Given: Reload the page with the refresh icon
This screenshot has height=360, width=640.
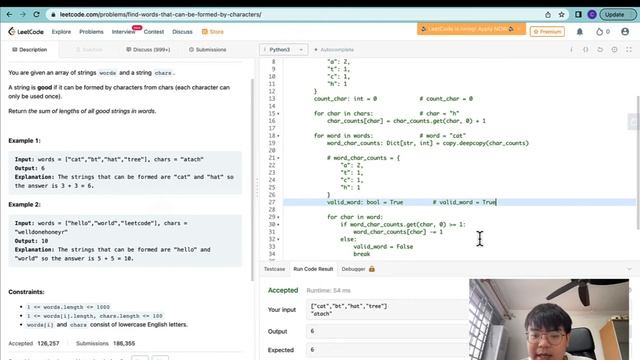Looking at the screenshot, I should click(x=36, y=14).
